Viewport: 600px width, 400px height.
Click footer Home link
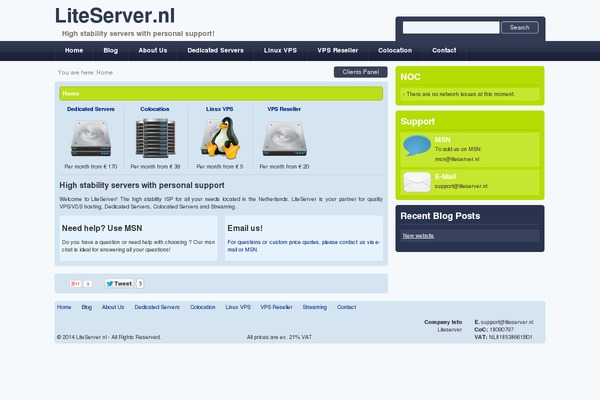(64, 307)
